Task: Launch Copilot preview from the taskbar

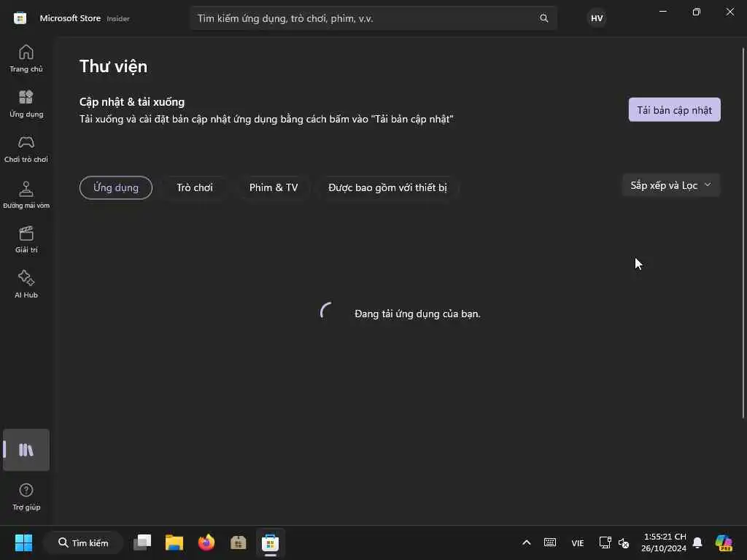Action: click(724, 542)
